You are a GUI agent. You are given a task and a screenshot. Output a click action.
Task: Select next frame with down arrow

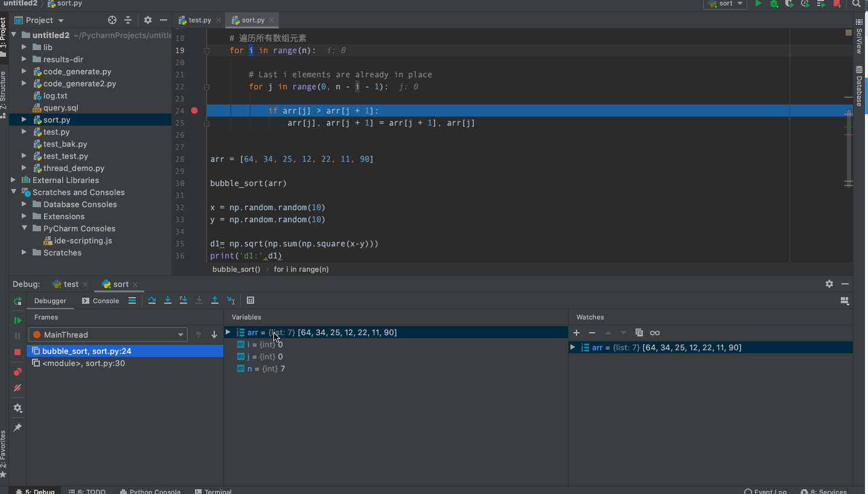214,335
